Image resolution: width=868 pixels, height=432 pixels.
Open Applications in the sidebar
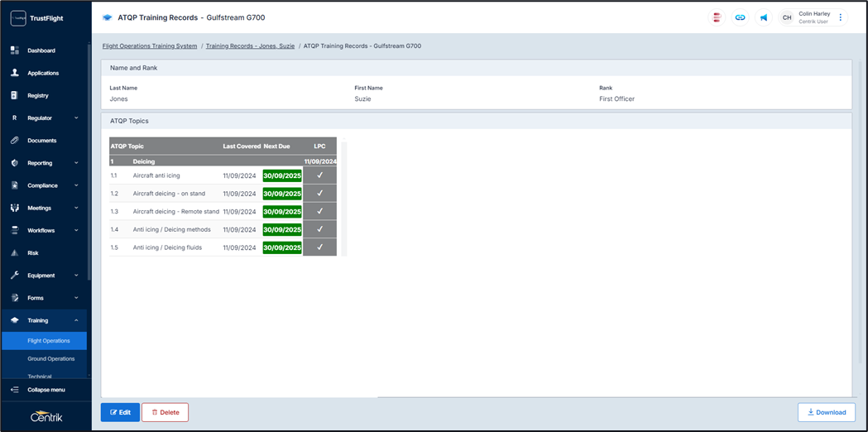[x=43, y=73]
